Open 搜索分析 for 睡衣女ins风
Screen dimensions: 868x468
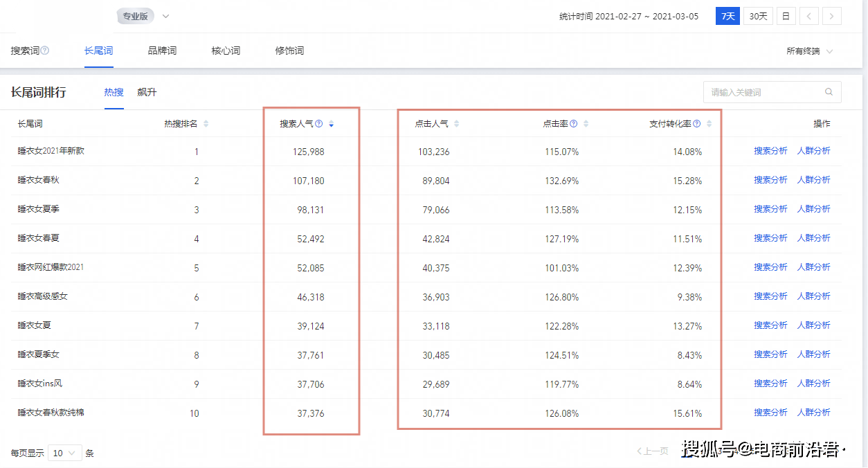pyautogui.click(x=770, y=384)
